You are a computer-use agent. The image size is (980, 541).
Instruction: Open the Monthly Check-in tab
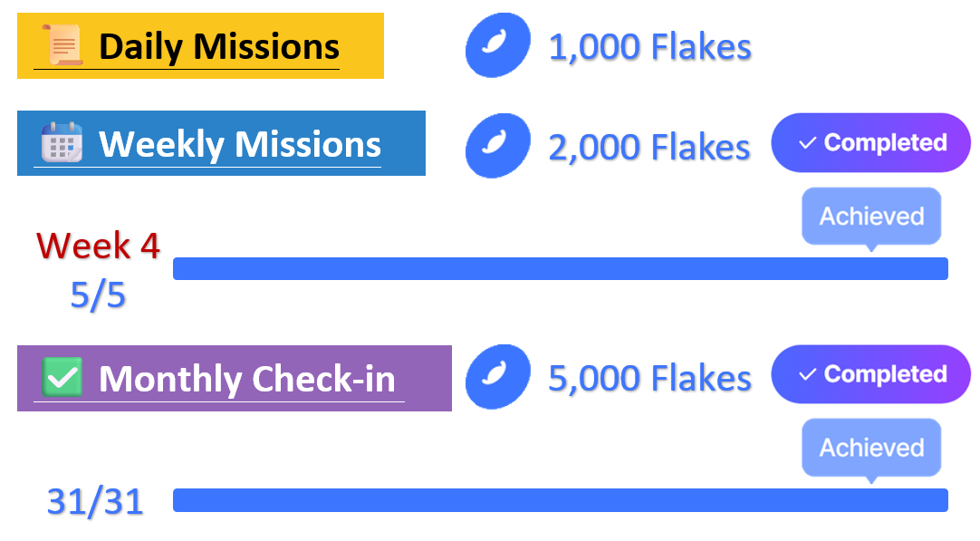point(246,378)
